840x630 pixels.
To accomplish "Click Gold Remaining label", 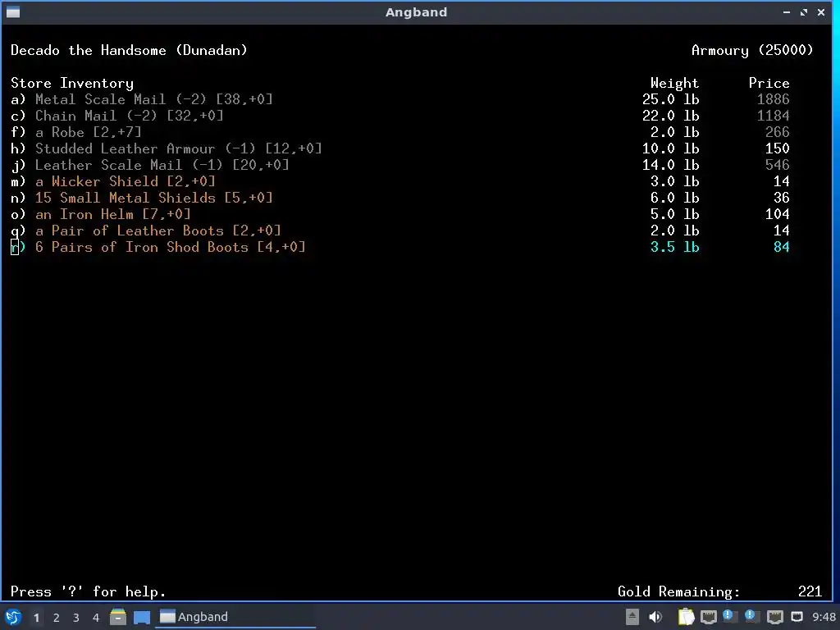I will pos(678,592).
